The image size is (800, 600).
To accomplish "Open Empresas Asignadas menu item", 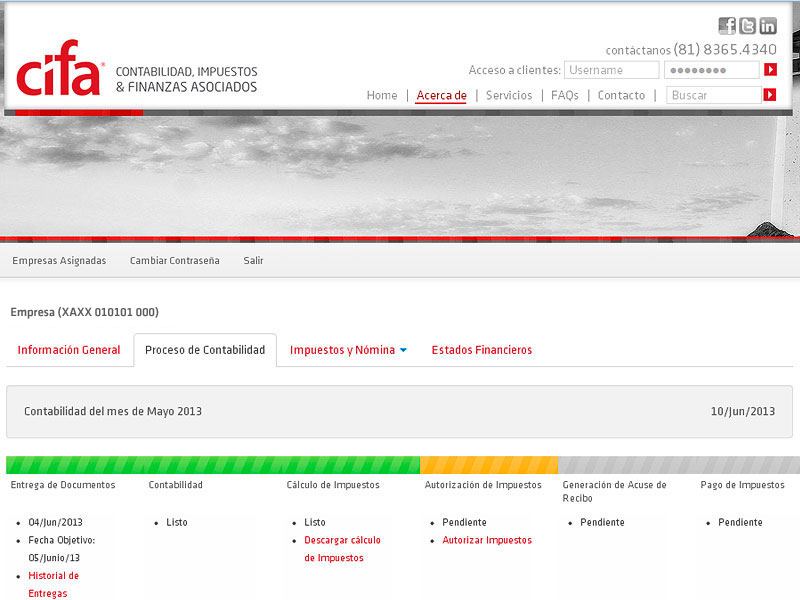I will [59, 261].
